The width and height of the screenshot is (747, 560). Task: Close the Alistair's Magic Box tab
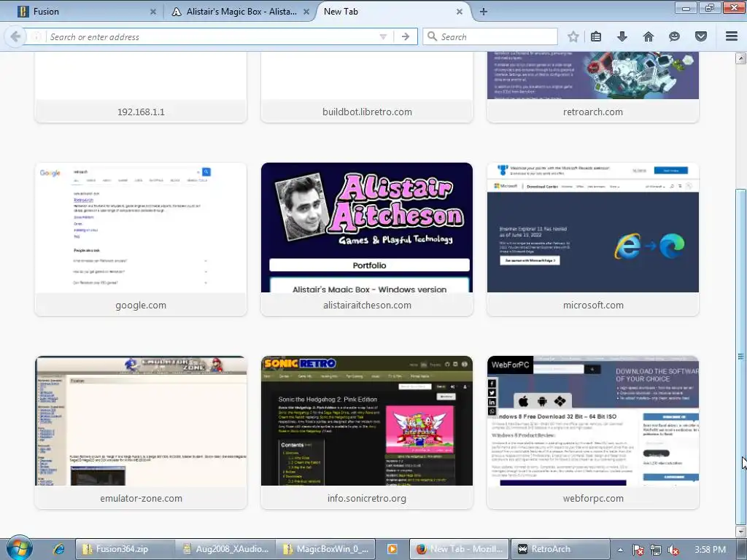pyautogui.click(x=306, y=12)
